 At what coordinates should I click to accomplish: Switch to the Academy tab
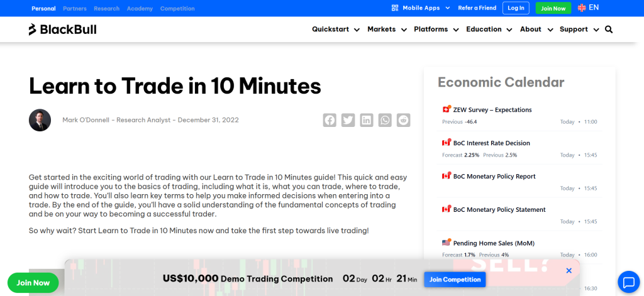click(140, 9)
